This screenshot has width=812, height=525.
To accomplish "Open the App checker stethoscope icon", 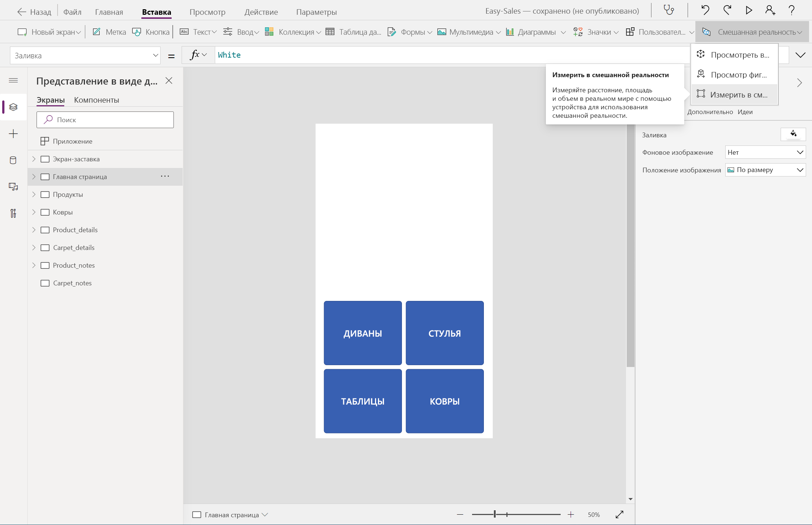I will coord(669,10).
